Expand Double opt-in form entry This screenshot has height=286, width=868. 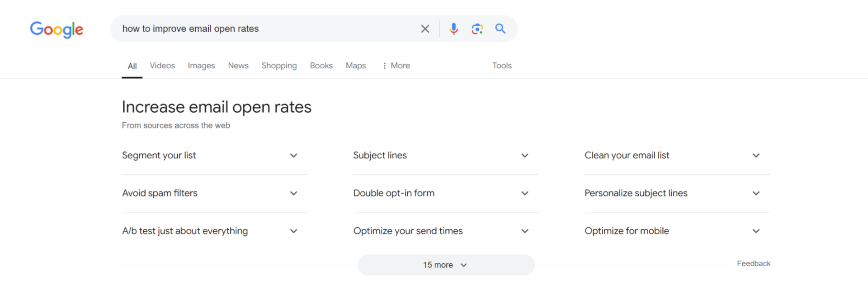pos(446,193)
